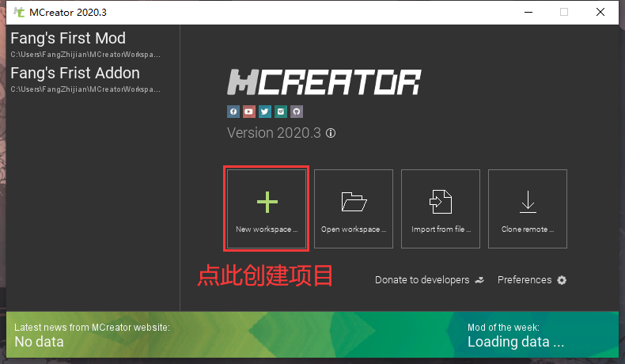This screenshot has height=364, width=625.
Task: Select the Clone remote button
Action: click(528, 209)
